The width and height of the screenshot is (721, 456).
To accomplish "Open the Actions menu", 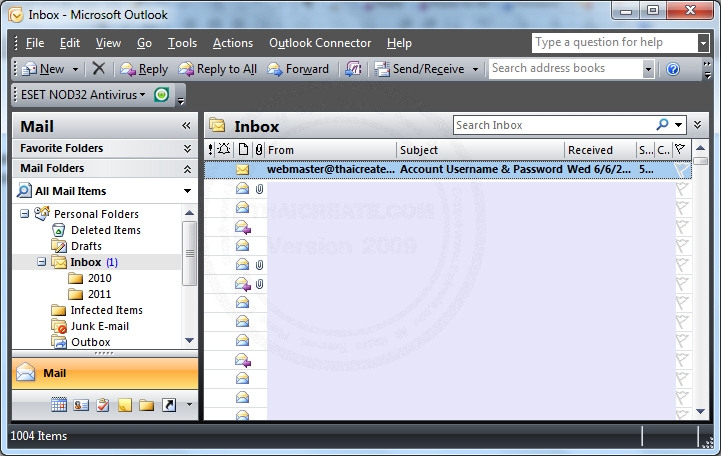I will coord(233,43).
